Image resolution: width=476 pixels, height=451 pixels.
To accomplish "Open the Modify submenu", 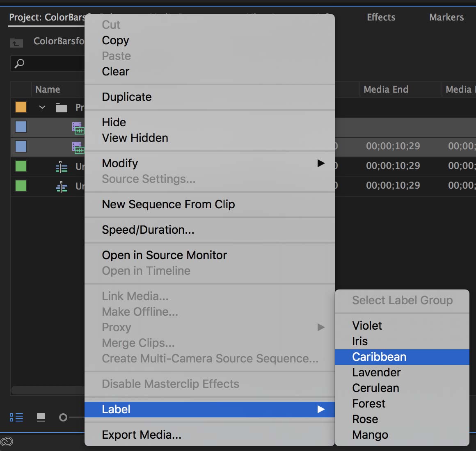I will (119, 163).
